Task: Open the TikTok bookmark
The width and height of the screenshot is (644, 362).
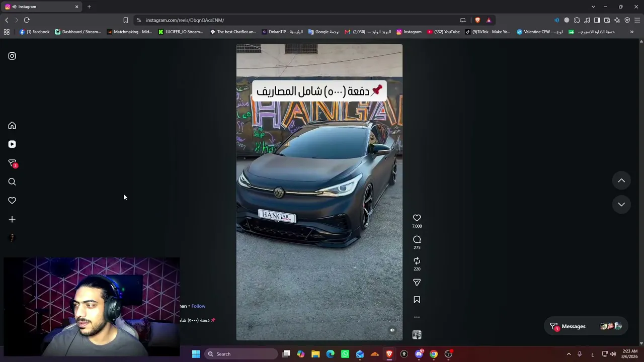Action: click(488, 32)
